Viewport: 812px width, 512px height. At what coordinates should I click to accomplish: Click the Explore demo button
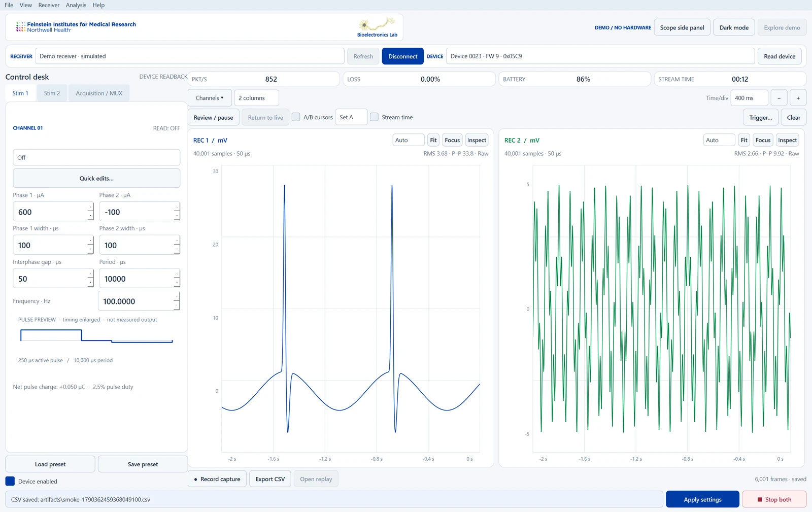pos(782,27)
